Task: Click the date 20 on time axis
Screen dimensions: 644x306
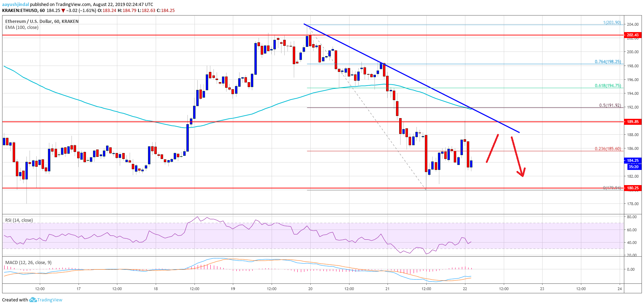Action: click(310, 289)
